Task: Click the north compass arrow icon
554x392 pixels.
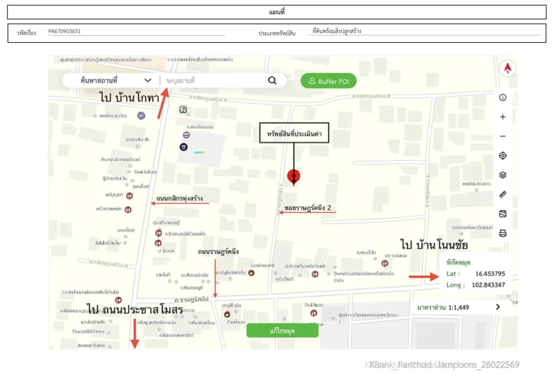Action: click(507, 68)
